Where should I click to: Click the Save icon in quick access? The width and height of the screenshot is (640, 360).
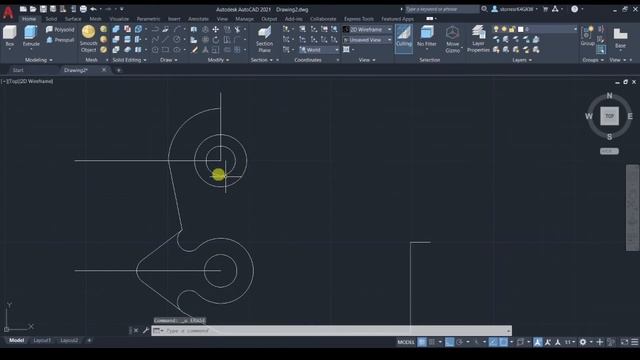click(x=43, y=9)
